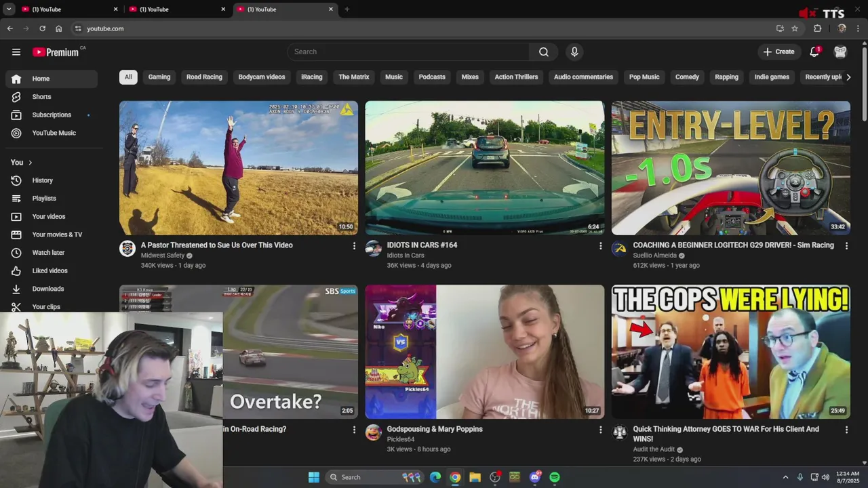The height and width of the screenshot is (488, 868).
Task: Open the Midwest Safety channel avatar
Action: 127,249
